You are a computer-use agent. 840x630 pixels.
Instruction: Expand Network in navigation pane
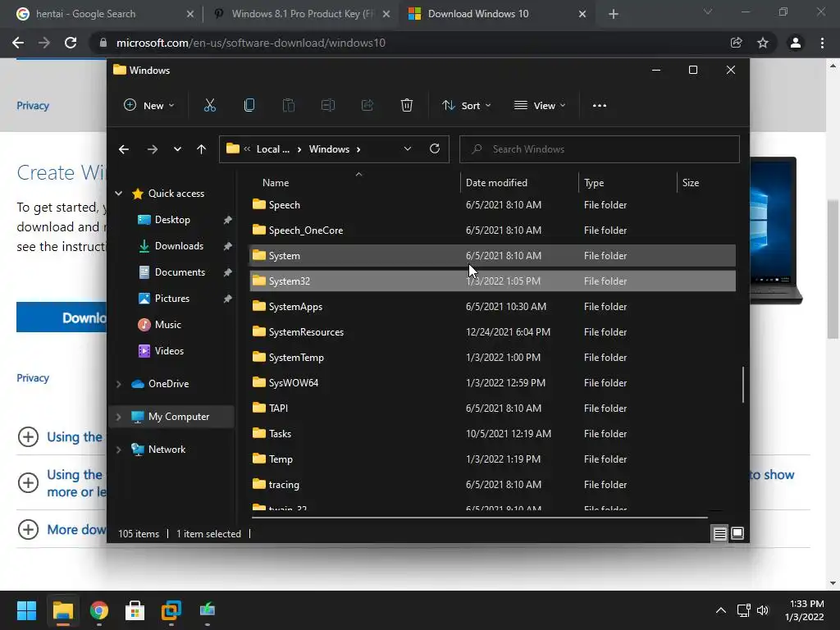pos(118,450)
